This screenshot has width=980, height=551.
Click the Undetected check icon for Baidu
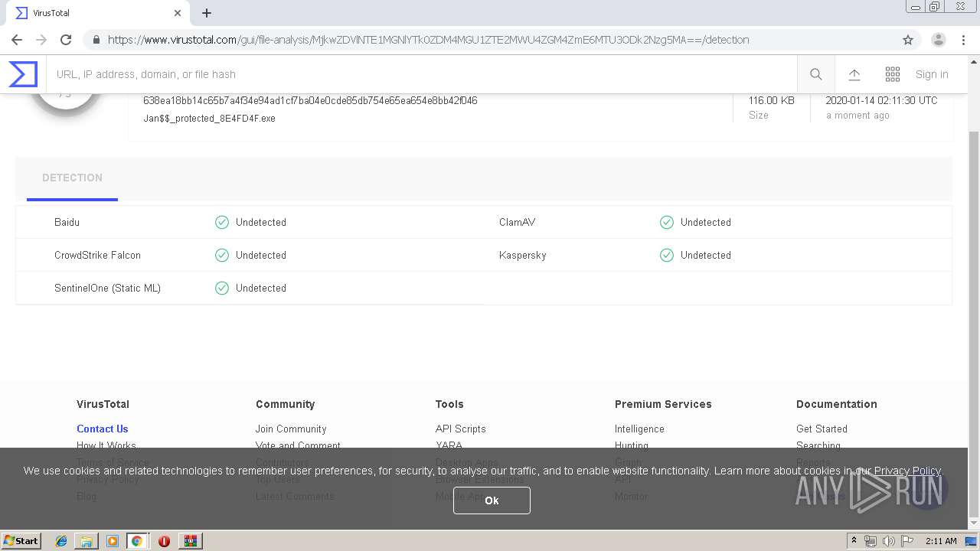(222, 222)
